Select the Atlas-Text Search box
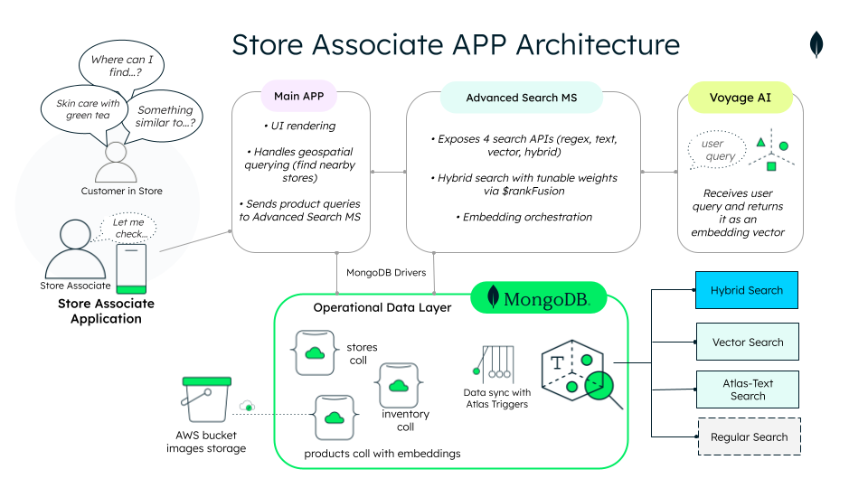Screen dimensions: 868x488 [748, 389]
